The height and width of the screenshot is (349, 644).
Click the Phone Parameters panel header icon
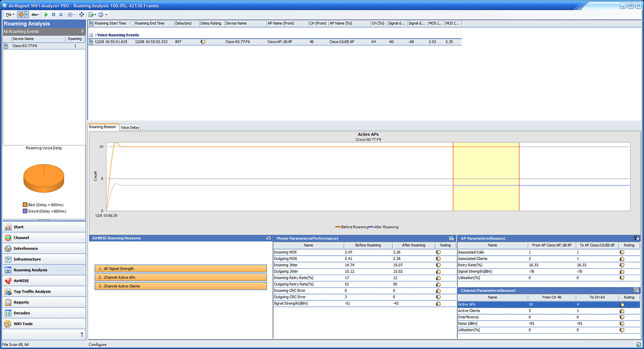(x=451, y=238)
